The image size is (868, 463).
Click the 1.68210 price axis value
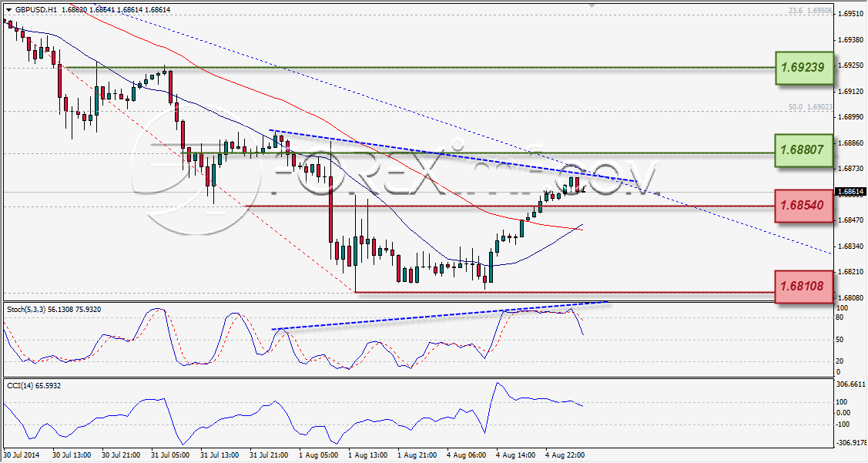point(850,272)
